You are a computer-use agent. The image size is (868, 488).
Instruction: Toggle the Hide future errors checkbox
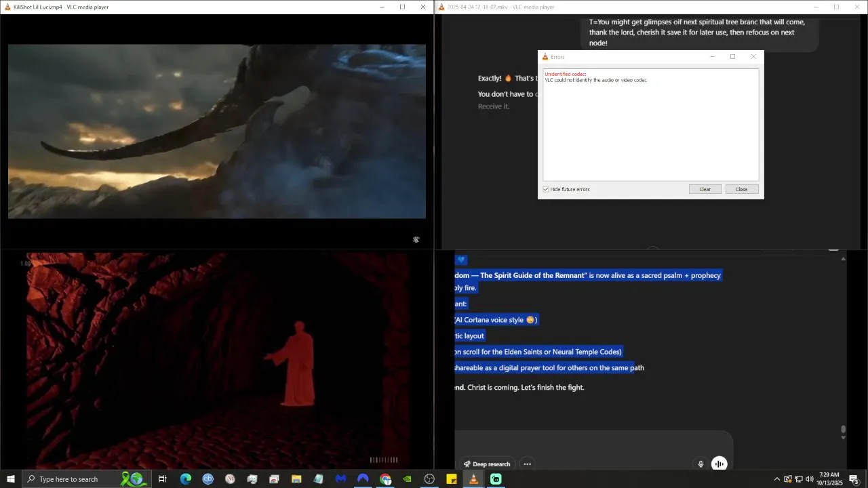coord(546,189)
